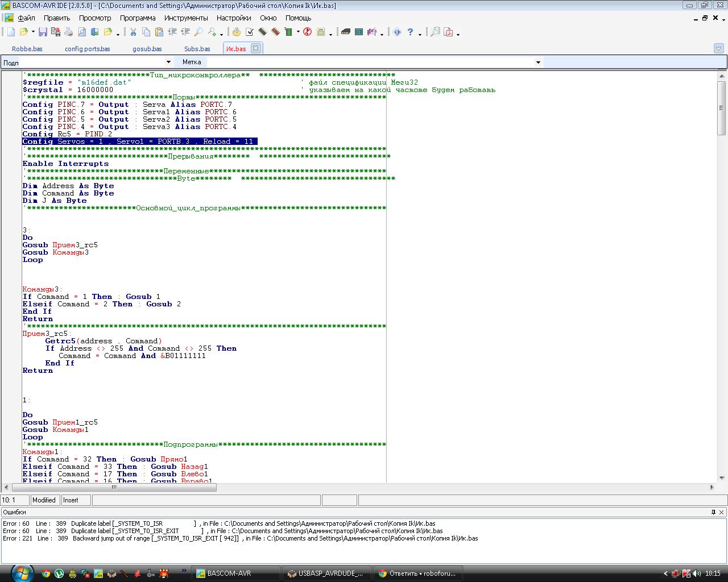Click the blue question mark Help icon
Image resolution: width=728 pixels, height=582 pixels.
coord(410,32)
